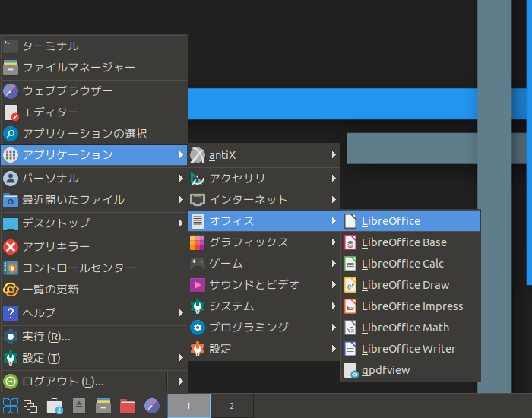This screenshot has height=418, width=532.
Task: Click the taskbar eject media icon
Action: click(79, 406)
